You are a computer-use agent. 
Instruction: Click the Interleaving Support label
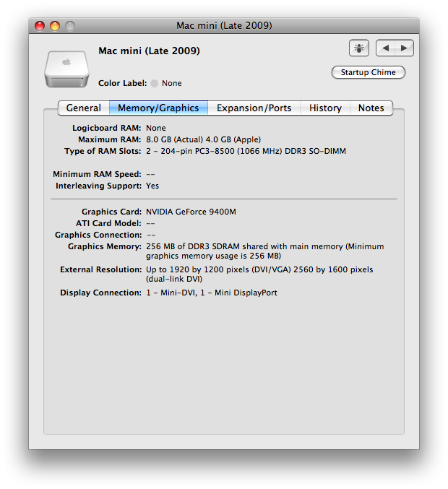(98, 186)
